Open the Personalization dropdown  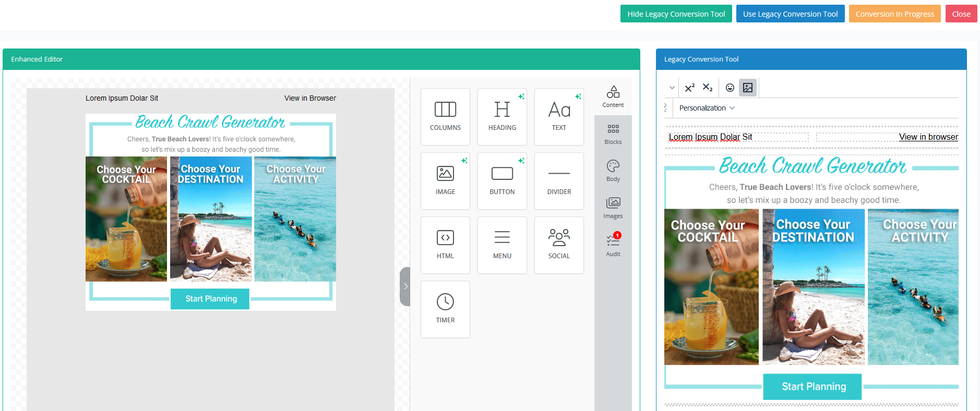coord(707,108)
